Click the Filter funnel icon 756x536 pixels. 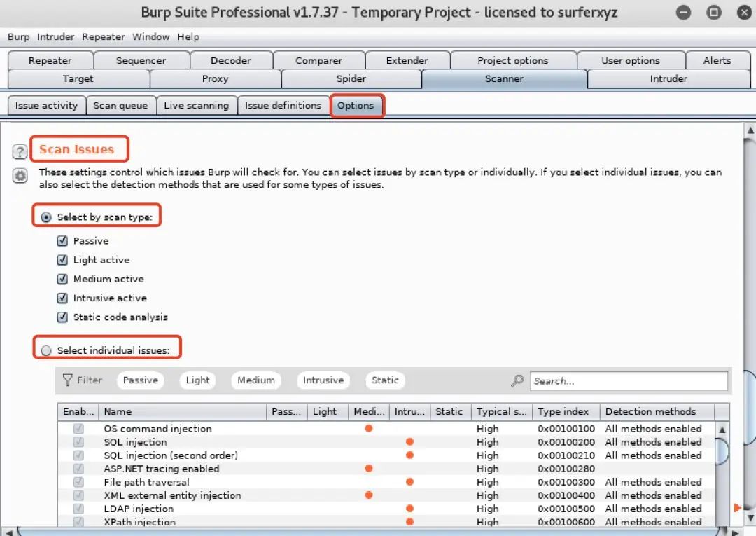tap(67, 380)
